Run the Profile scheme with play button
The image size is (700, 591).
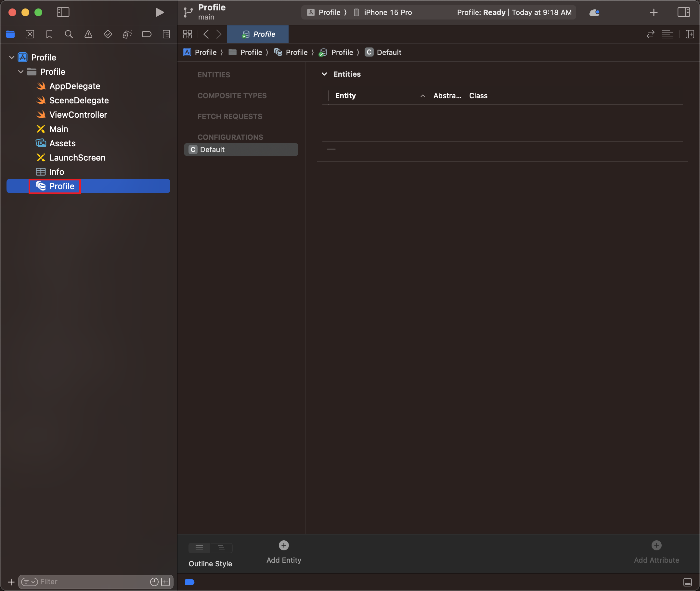tap(160, 12)
